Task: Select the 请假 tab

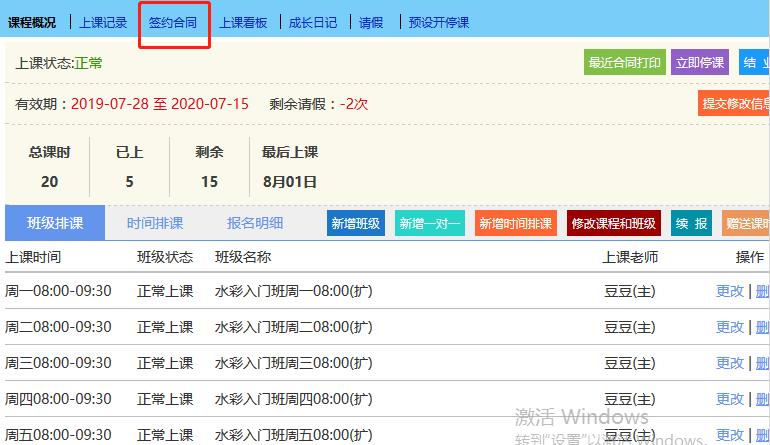Action: click(371, 22)
